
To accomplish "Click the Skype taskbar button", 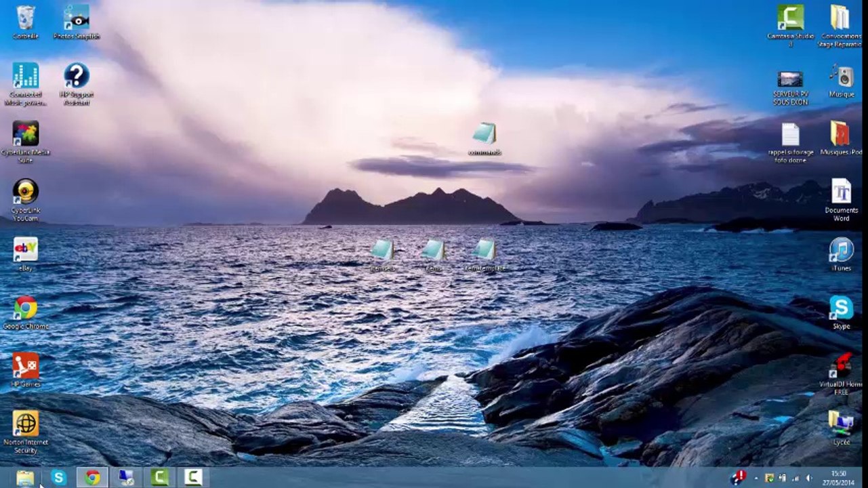I will click(59, 478).
